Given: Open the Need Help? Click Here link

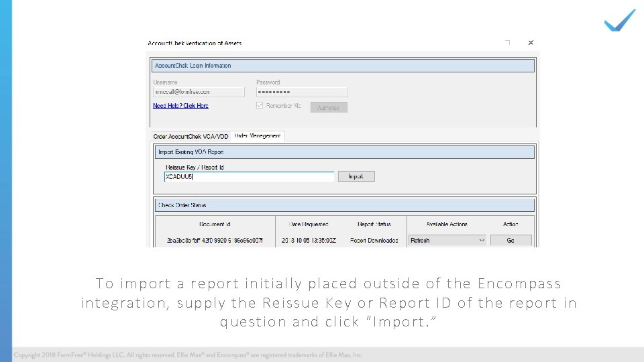Looking at the screenshot, I should 180,106.
